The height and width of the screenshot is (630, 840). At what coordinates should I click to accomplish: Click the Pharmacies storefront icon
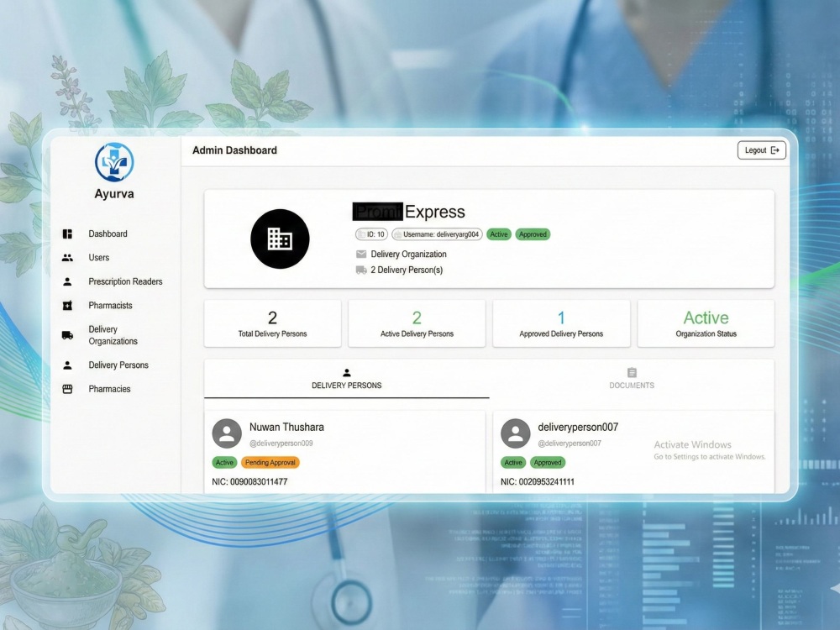(x=67, y=389)
